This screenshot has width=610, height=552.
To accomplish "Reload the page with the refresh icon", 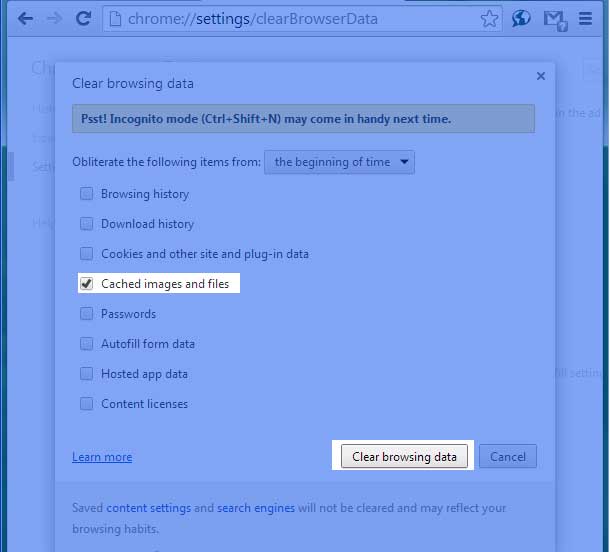I will coord(83,18).
